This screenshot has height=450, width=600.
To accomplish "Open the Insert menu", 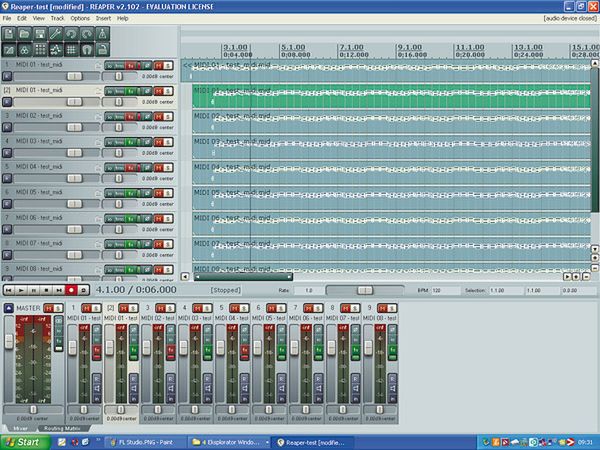I will [103, 18].
